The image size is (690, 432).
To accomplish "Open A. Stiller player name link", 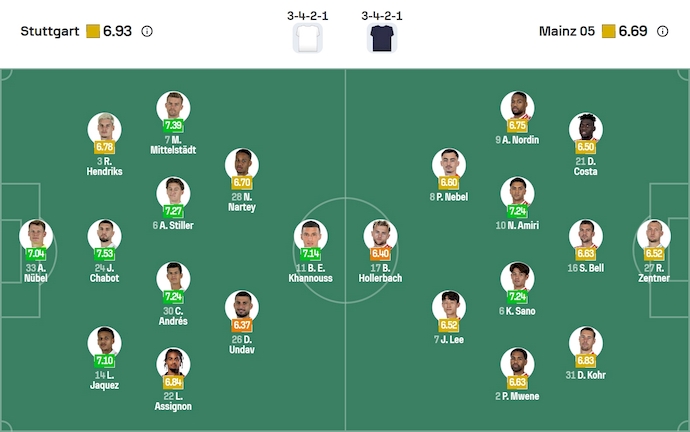I will pyautogui.click(x=174, y=226).
